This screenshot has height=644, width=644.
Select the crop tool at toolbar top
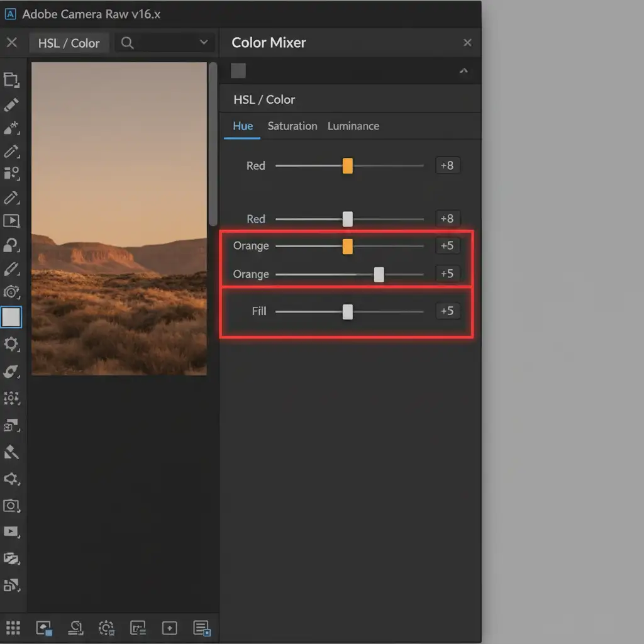pos(11,79)
